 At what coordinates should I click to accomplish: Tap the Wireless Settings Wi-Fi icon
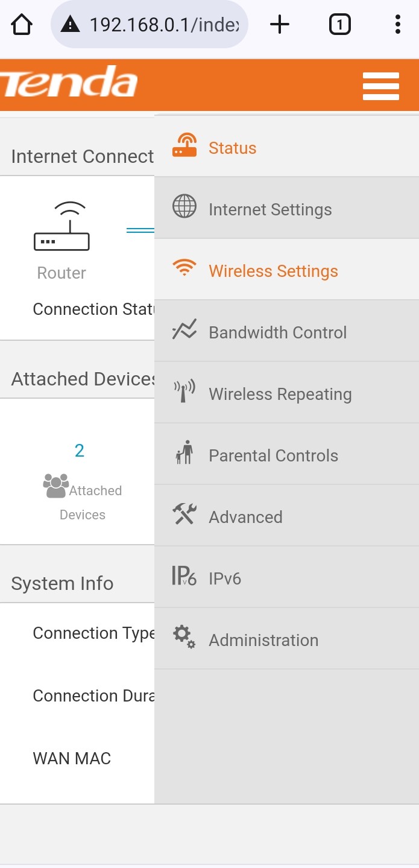(184, 268)
